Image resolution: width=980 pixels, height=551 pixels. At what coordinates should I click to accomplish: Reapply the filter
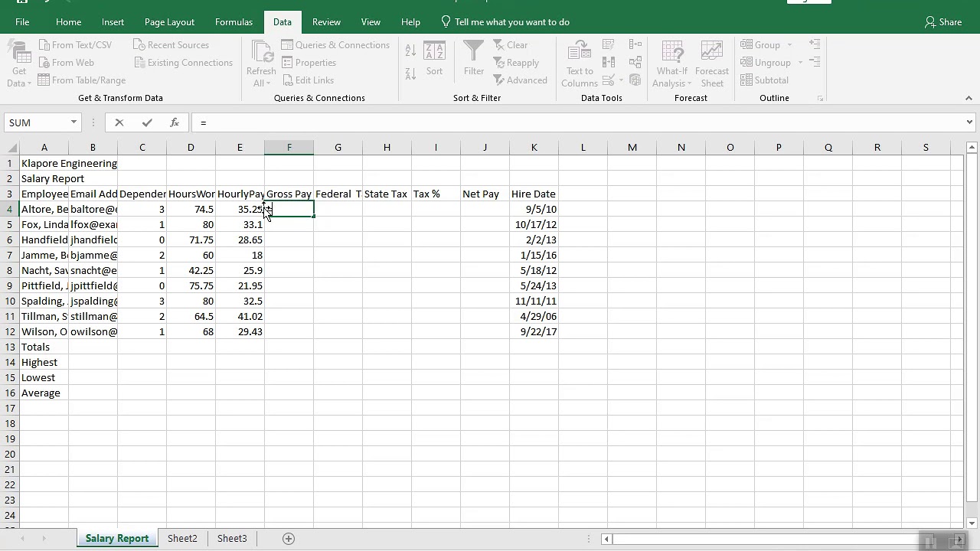(515, 63)
